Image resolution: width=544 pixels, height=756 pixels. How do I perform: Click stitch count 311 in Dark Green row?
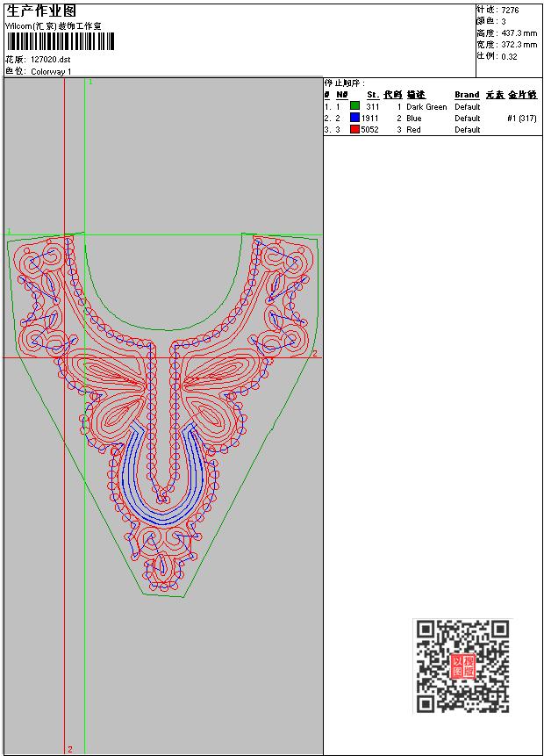point(372,106)
